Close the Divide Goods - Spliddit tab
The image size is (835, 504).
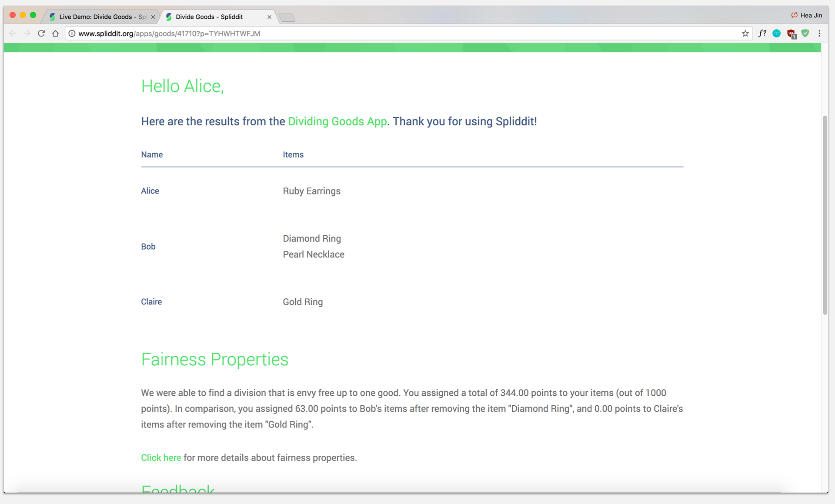coord(269,17)
